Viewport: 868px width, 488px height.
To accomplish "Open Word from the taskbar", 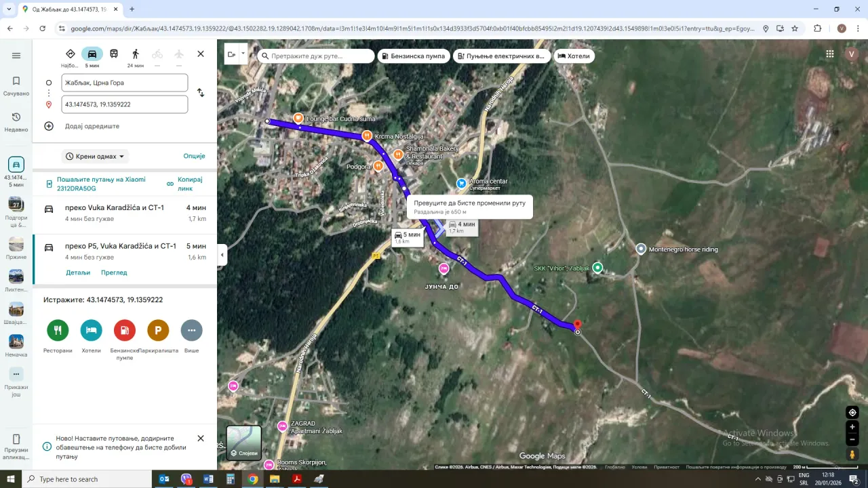I will 208,479.
